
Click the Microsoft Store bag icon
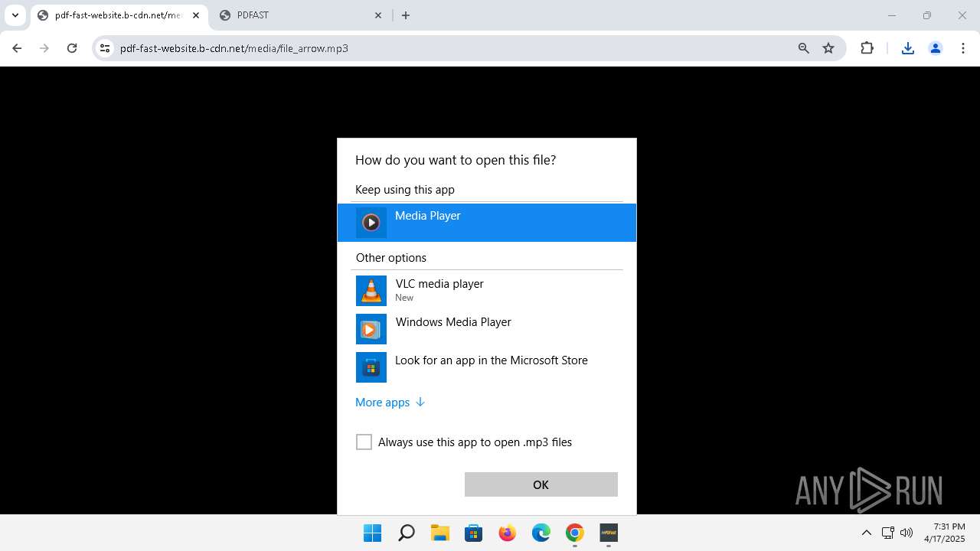371,367
